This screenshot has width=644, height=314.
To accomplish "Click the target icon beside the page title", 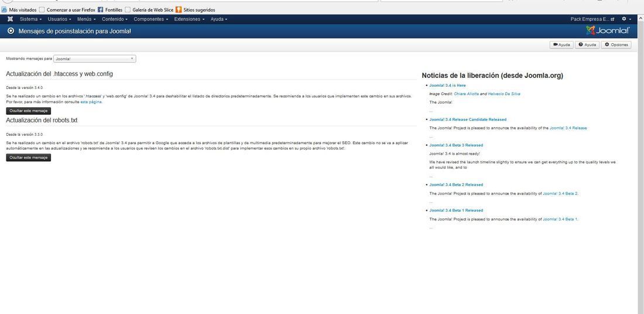I will [x=11, y=31].
